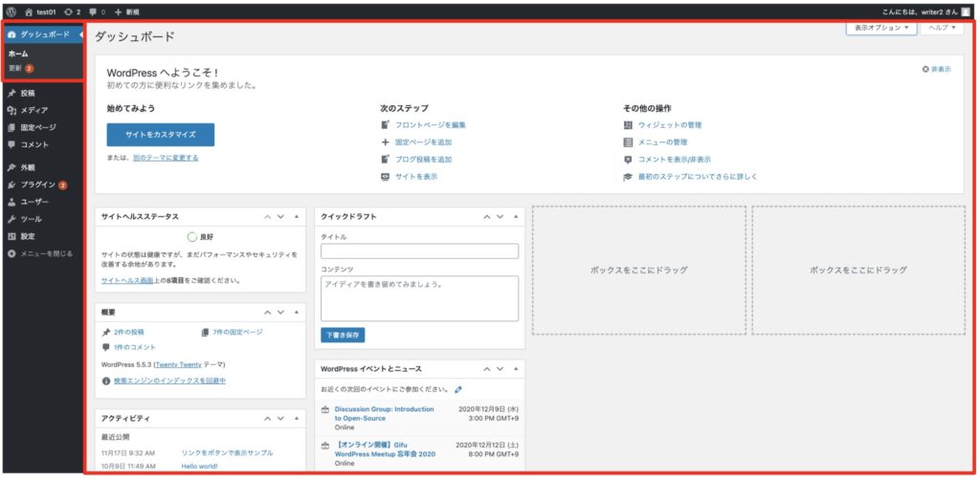
Task: Dismiss welcome panel with 非表示 icon
Action: (925, 69)
